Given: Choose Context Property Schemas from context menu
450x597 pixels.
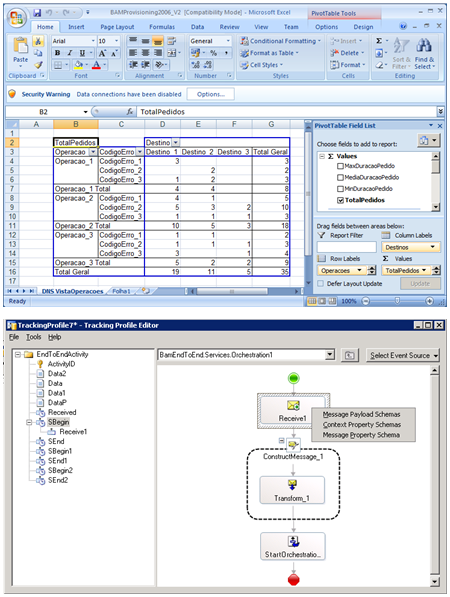Looking at the screenshot, I should click(362, 425).
